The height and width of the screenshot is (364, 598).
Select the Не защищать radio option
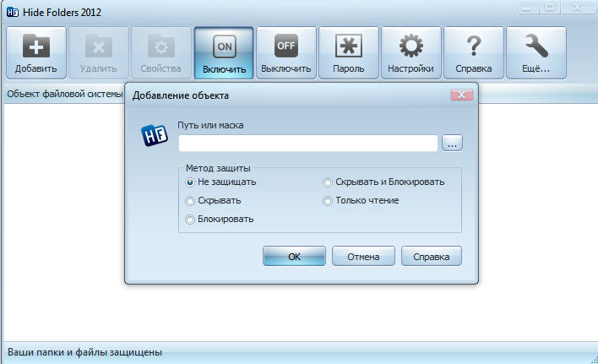(x=190, y=182)
